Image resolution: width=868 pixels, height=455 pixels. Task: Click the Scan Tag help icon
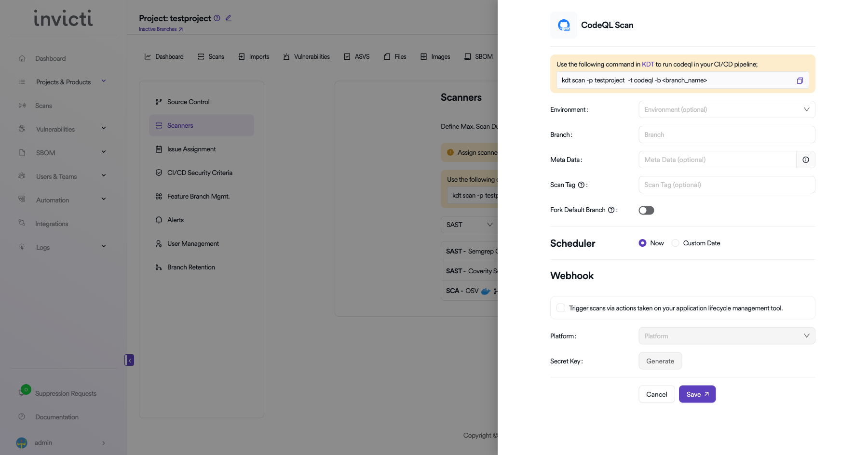coord(581,185)
